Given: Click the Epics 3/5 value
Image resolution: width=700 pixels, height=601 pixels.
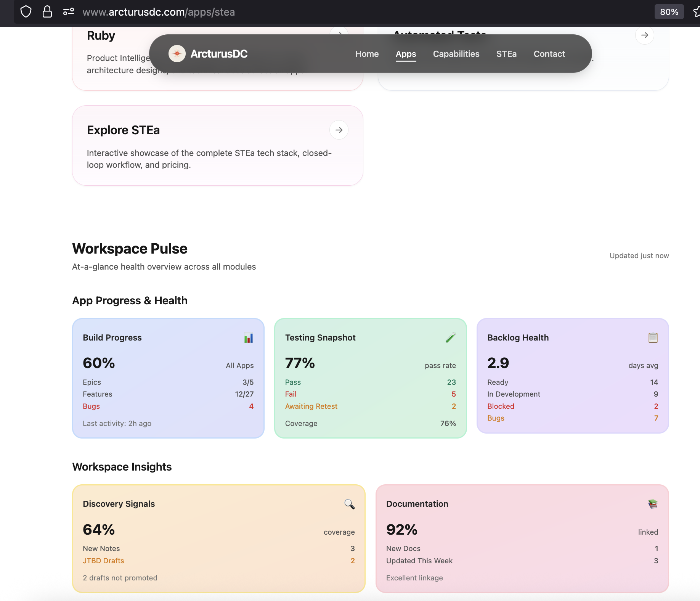Looking at the screenshot, I should coord(248,382).
